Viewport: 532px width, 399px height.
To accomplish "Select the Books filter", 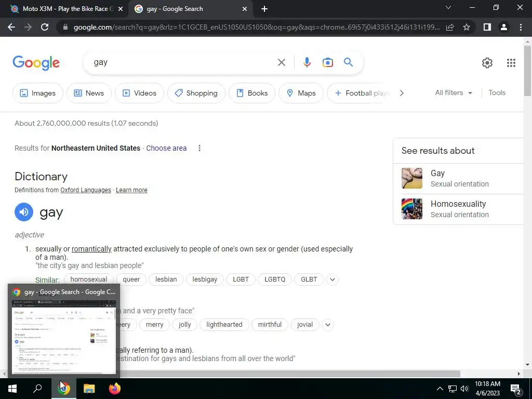I will point(252,93).
